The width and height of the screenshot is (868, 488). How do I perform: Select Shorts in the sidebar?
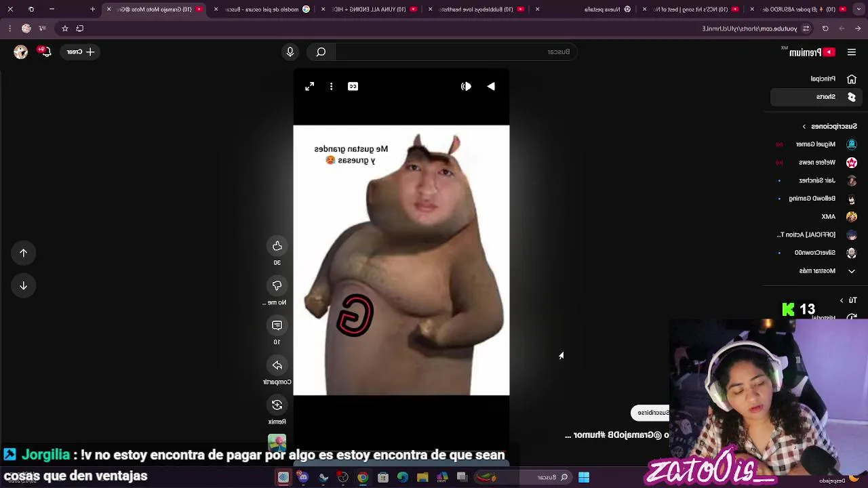point(816,97)
